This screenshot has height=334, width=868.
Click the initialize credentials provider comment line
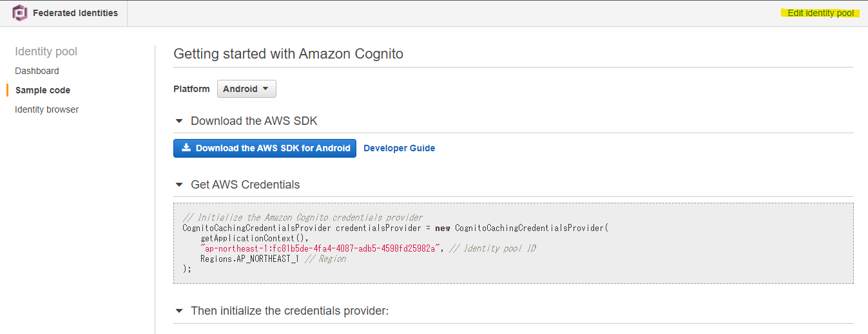pyautogui.click(x=302, y=218)
